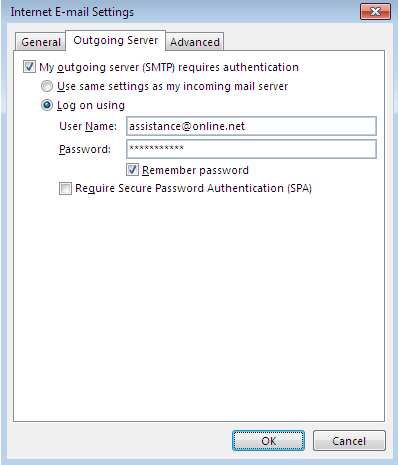The image size is (399, 465).
Task: Click the Remember password label text
Action: [x=195, y=170]
